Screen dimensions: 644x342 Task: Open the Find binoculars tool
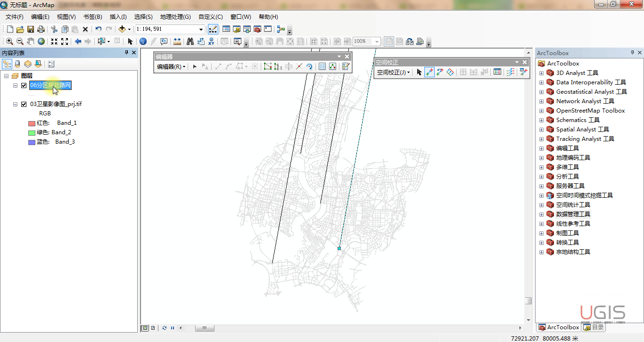click(190, 41)
